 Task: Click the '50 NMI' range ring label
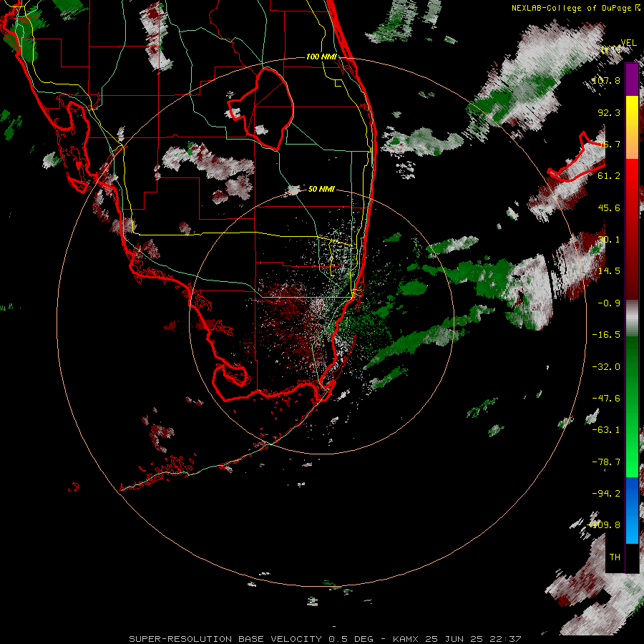click(x=321, y=189)
